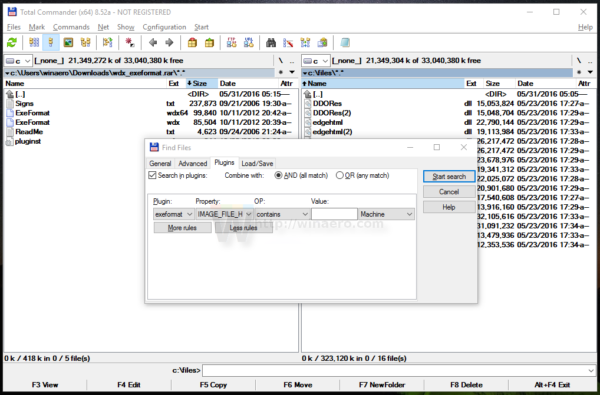Open the Show menu

126,27
